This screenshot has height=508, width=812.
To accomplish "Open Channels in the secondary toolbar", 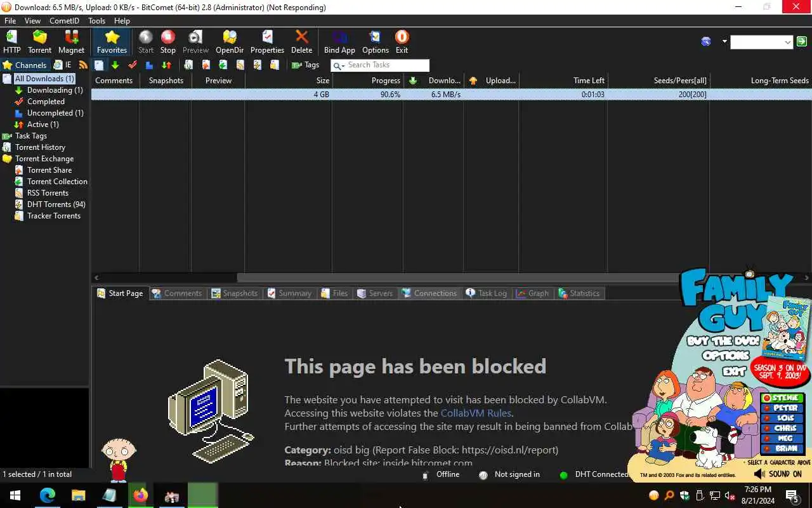I will tap(25, 65).
